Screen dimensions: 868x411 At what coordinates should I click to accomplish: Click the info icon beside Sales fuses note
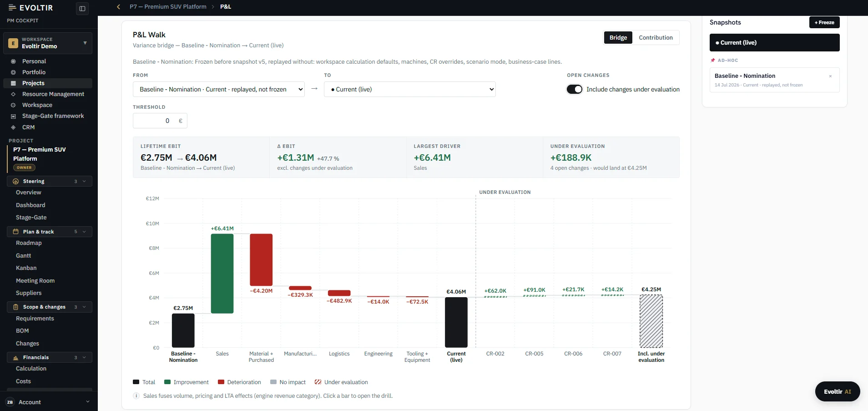click(x=136, y=396)
